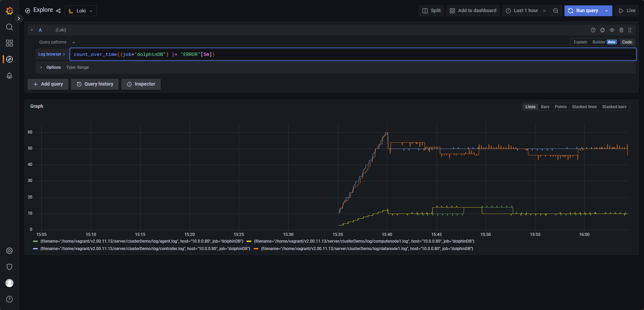Click the green color marker for agent.log series

[35, 241]
